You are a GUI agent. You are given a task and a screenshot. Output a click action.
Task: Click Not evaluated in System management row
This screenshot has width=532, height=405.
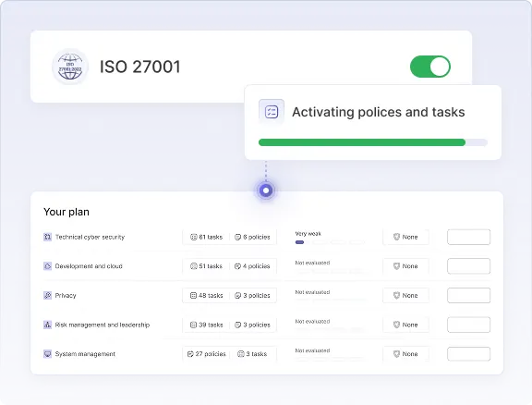[x=312, y=350]
